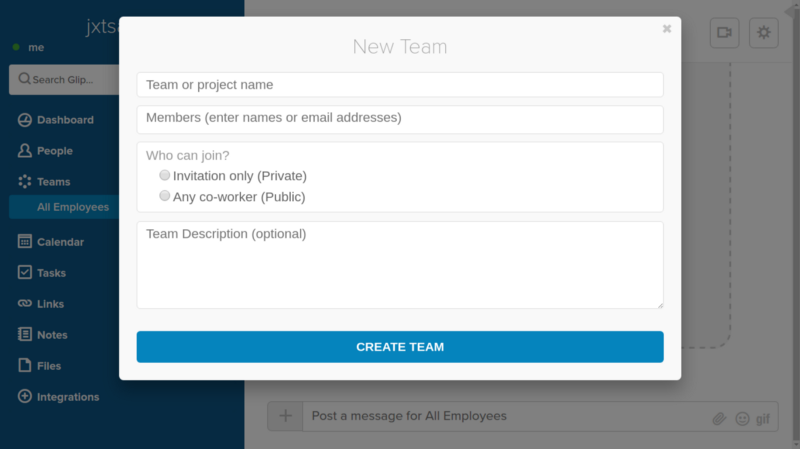Click the plus icon beside message box
The width and height of the screenshot is (800, 449).
coord(285,416)
